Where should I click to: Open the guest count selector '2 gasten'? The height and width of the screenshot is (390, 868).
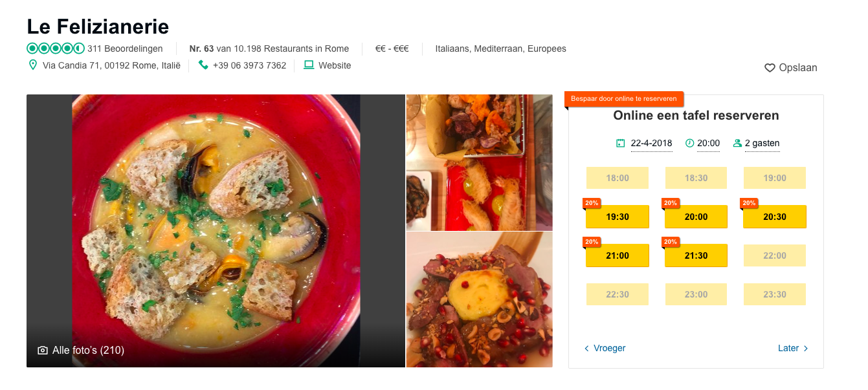coord(762,144)
